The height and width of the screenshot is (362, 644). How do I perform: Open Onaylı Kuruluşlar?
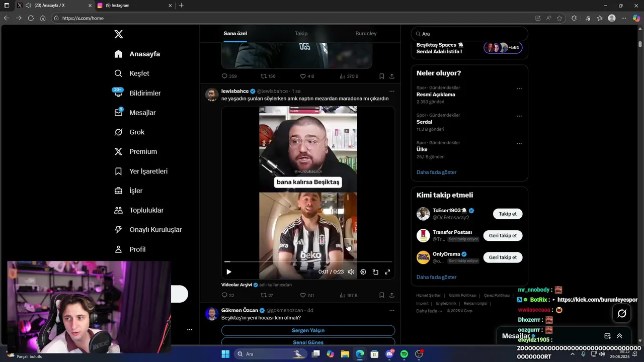[148, 229]
